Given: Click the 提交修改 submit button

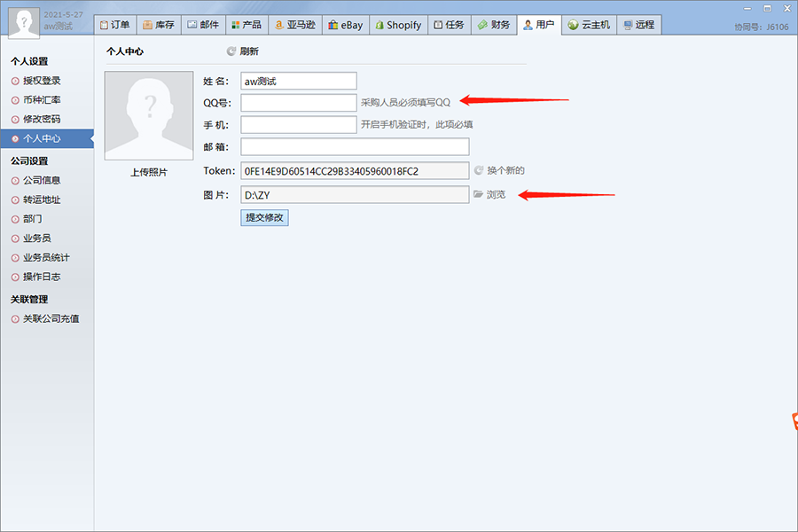Looking at the screenshot, I should click(x=264, y=217).
